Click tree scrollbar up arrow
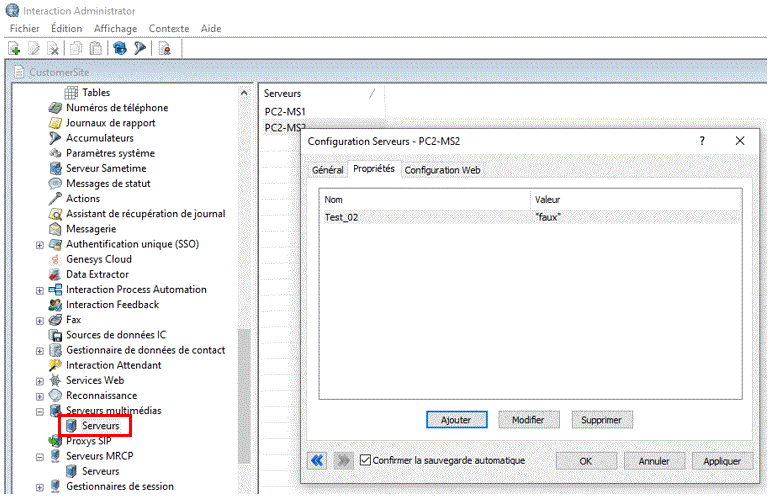773x498 pixels. click(x=244, y=93)
